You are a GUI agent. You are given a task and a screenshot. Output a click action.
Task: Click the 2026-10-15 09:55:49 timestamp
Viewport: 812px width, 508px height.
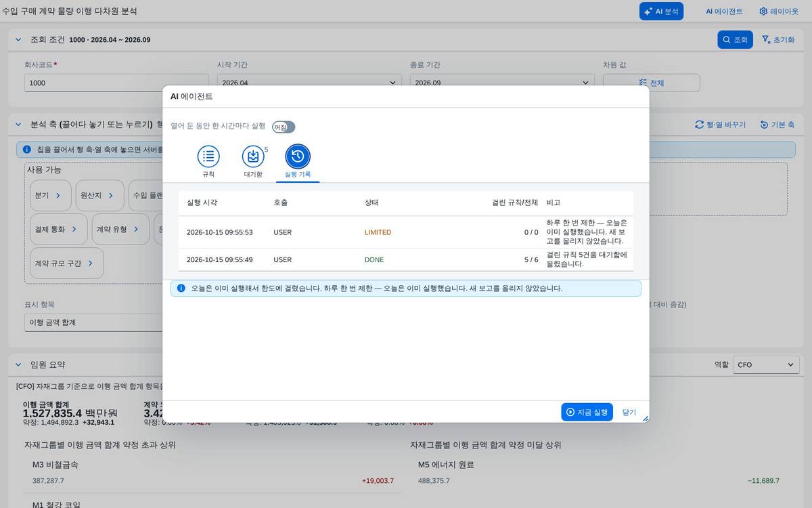point(220,259)
